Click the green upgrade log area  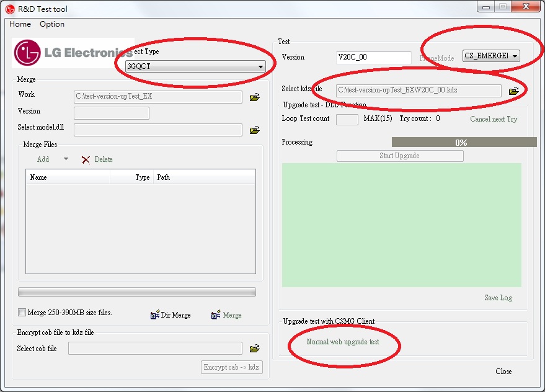[x=402, y=225]
